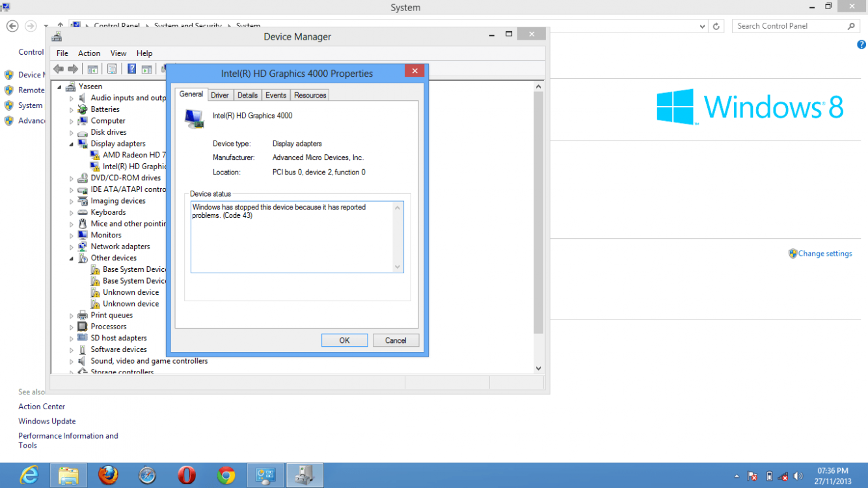
Task: Open Opera browser from the taskbar
Action: tap(187, 476)
